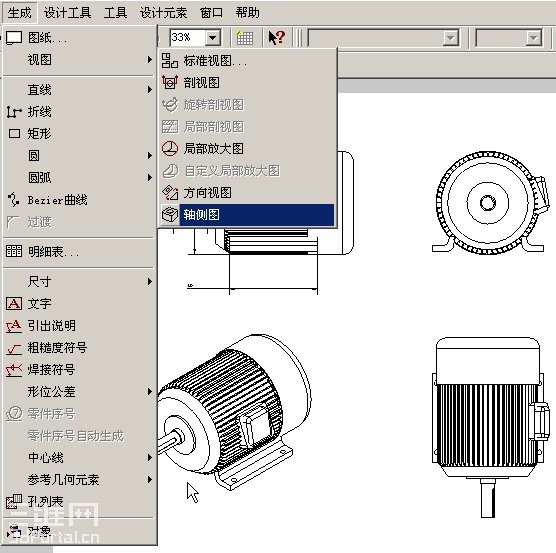
Task: Click the standard views icon beside 标准视图
Action: click(x=169, y=61)
